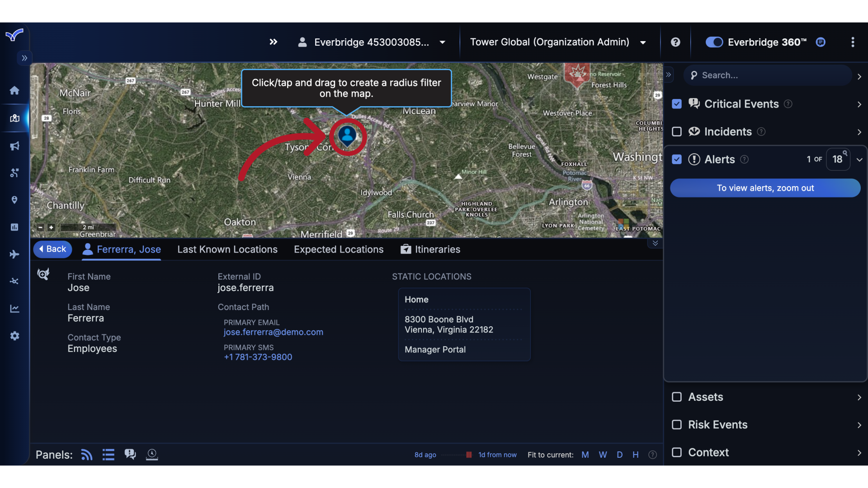This screenshot has width=868, height=488.
Task: Select the Map view sidebar icon
Action: pyautogui.click(x=14, y=118)
